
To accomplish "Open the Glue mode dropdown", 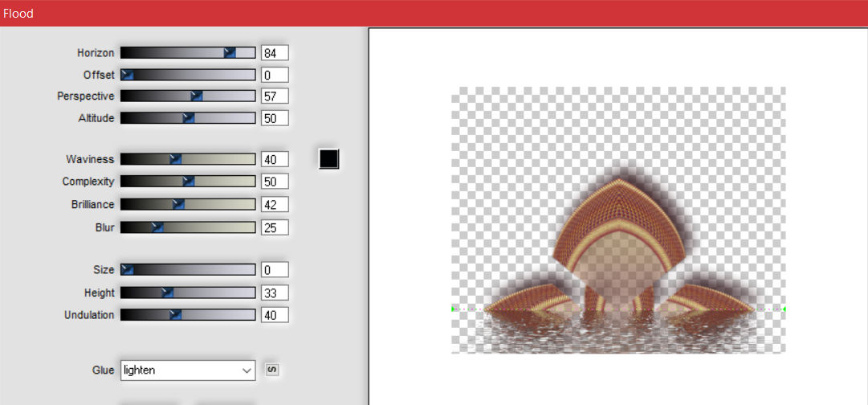I will point(188,370).
